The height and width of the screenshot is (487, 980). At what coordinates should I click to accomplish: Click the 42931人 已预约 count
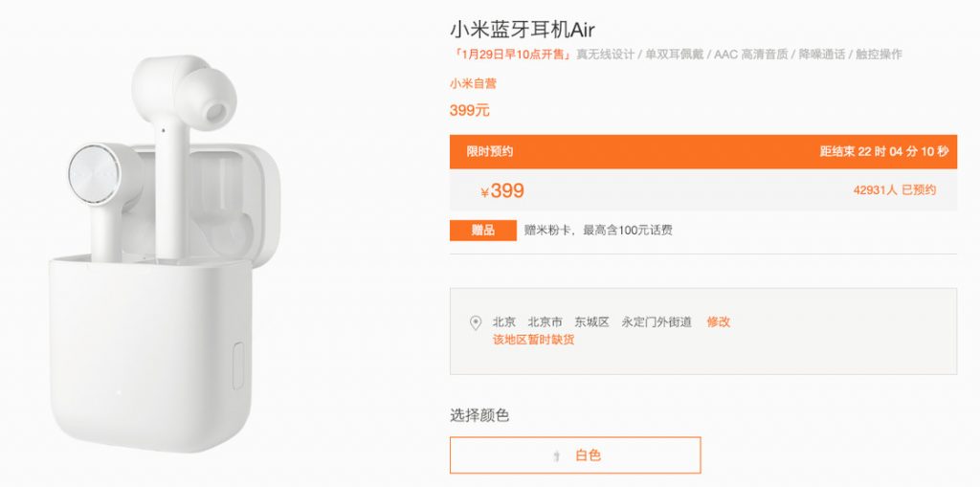click(x=895, y=190)
